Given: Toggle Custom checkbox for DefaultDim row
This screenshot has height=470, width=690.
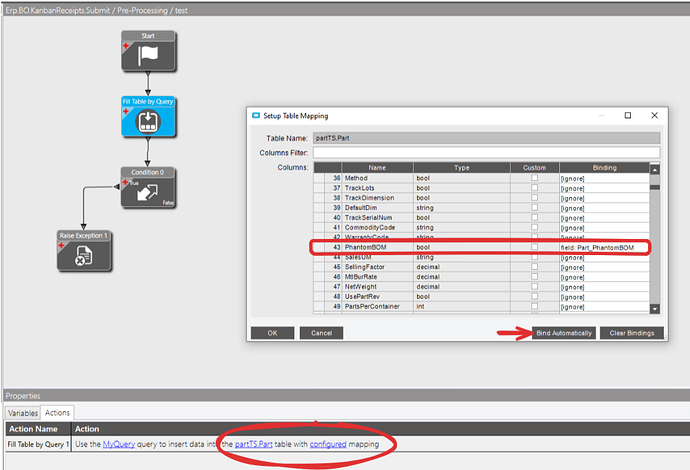Looking at the screenshot, I should (534, 207).
